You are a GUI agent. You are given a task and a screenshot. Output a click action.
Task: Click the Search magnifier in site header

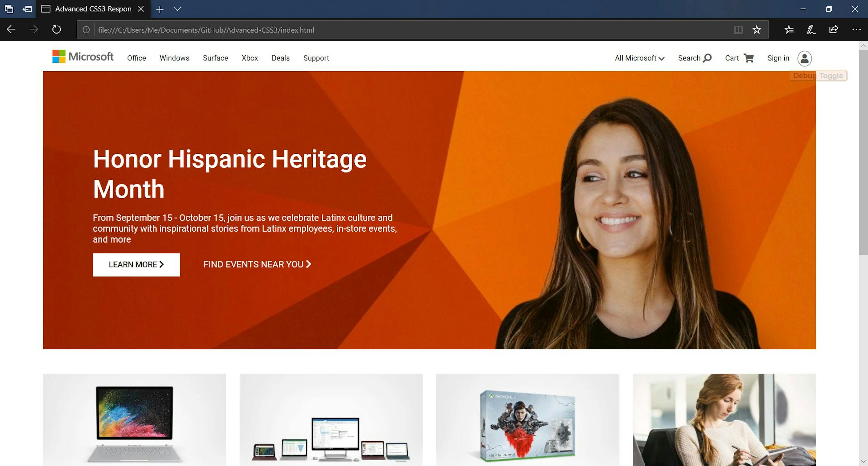(707, 58)
